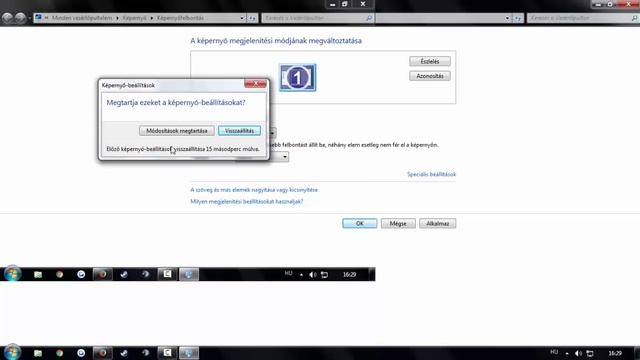Viewport: 640px width, 360px height.
Task: Open file explorer on the shorter taskbar
Action: coord(38,274)
